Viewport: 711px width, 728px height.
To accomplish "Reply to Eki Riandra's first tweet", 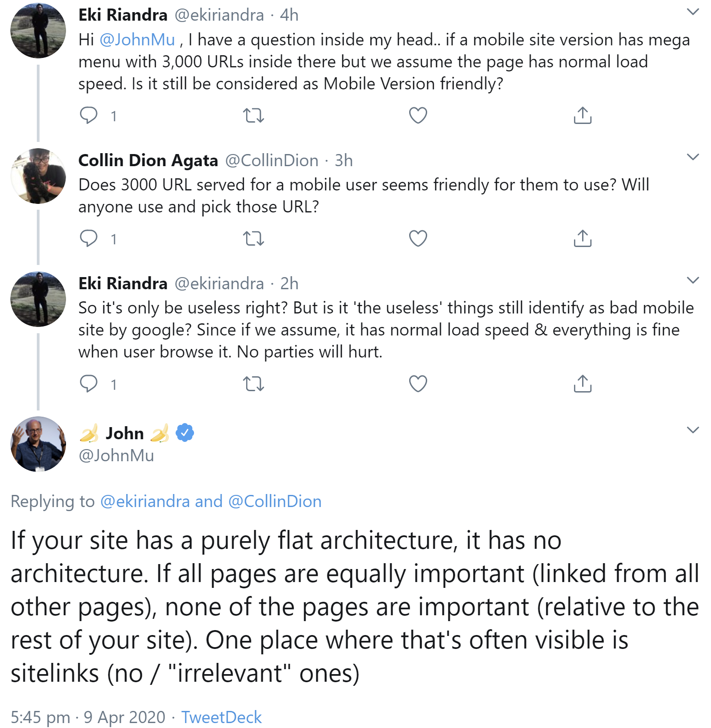I will tap(88, 115).
